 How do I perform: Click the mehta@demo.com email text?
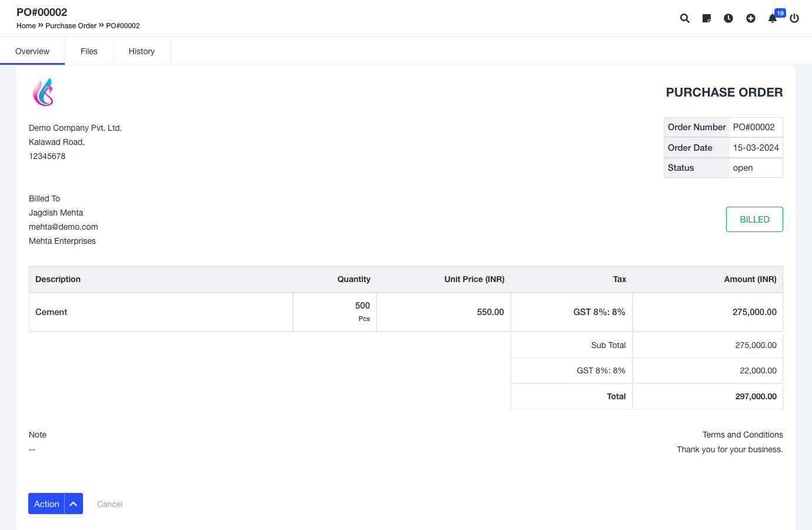coord(64,227)
